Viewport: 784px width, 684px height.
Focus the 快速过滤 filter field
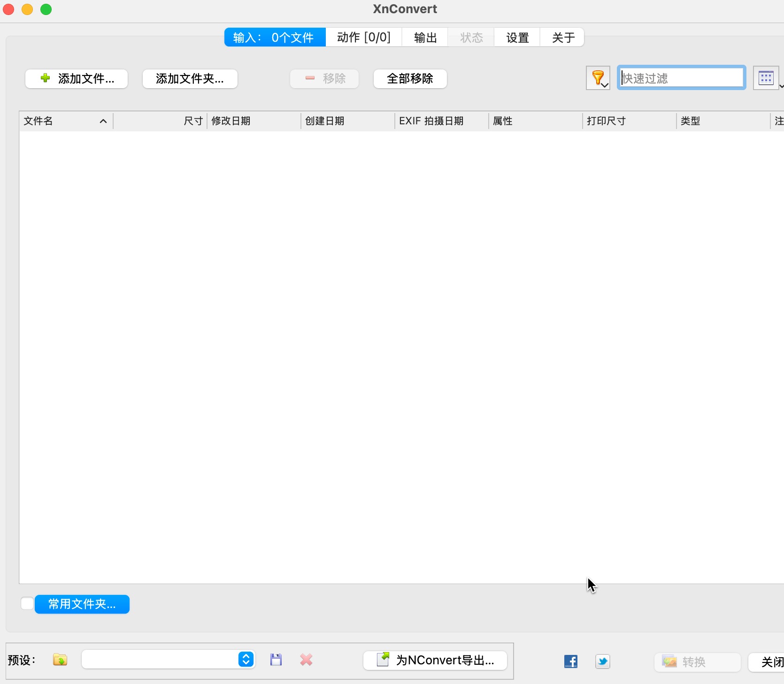682,78
